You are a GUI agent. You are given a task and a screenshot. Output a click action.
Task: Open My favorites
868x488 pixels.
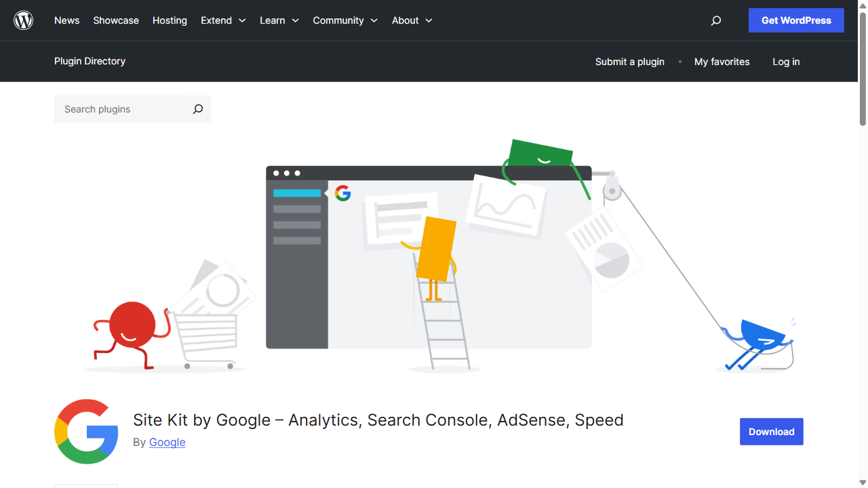722,62
